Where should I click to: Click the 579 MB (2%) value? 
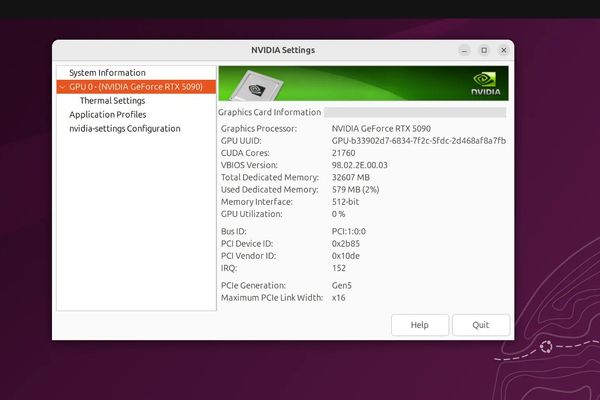355,190
